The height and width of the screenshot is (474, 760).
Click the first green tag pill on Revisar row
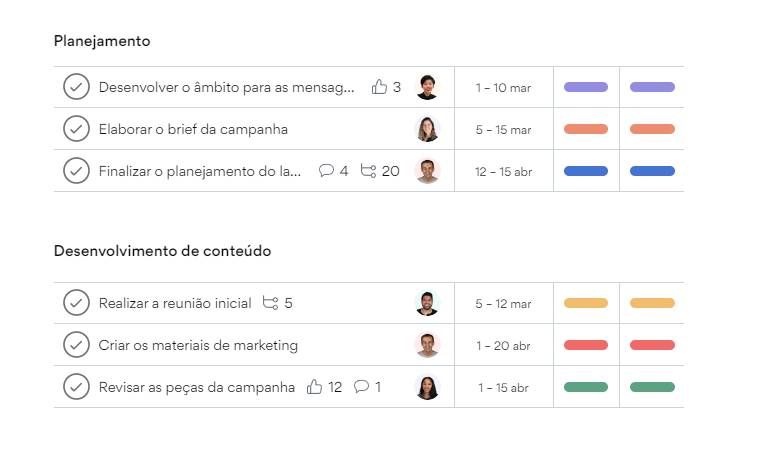586,387
